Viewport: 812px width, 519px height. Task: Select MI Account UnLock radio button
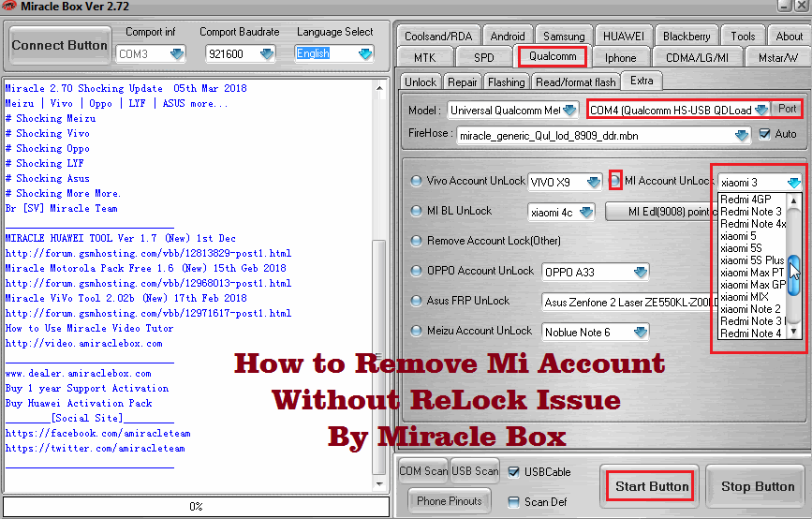pyautogui.click(x=615, y=181)
